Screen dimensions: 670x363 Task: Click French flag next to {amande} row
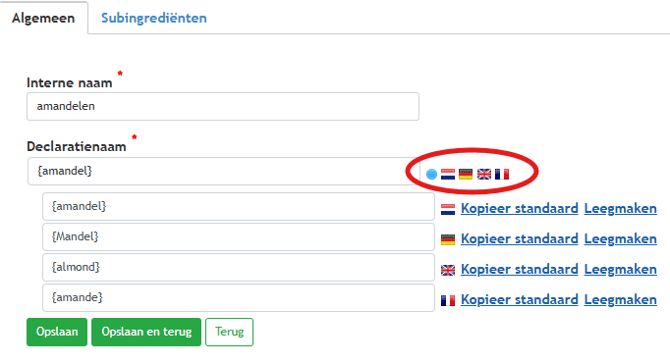448,301
